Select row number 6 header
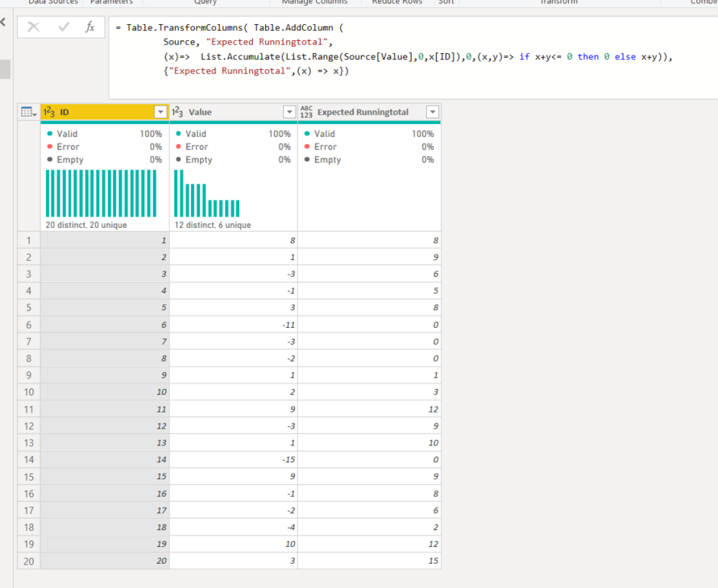Screen dimensions: 718x588 [x=29, y=325]
